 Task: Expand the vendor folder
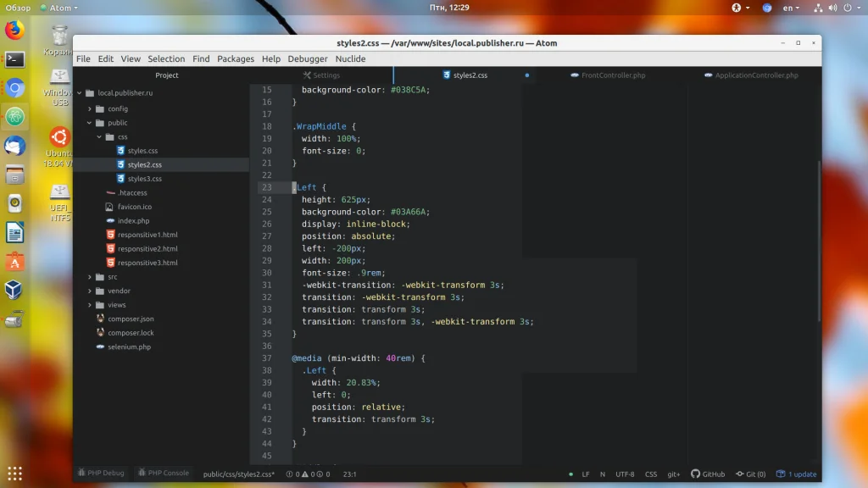(119, 291)
